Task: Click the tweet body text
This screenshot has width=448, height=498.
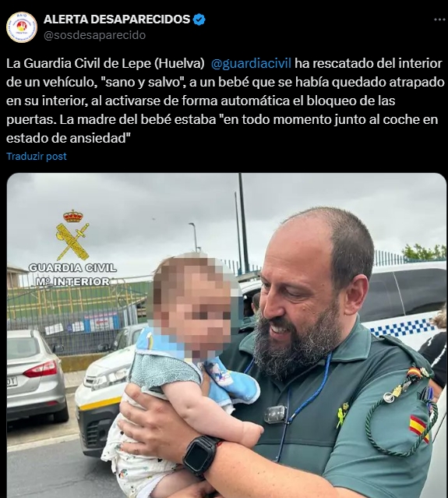Action: click(x=225, y=101)
